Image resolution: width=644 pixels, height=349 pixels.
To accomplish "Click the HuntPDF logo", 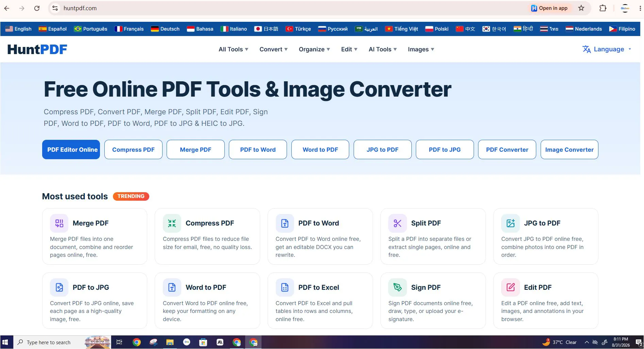I will tap(37, 49).
